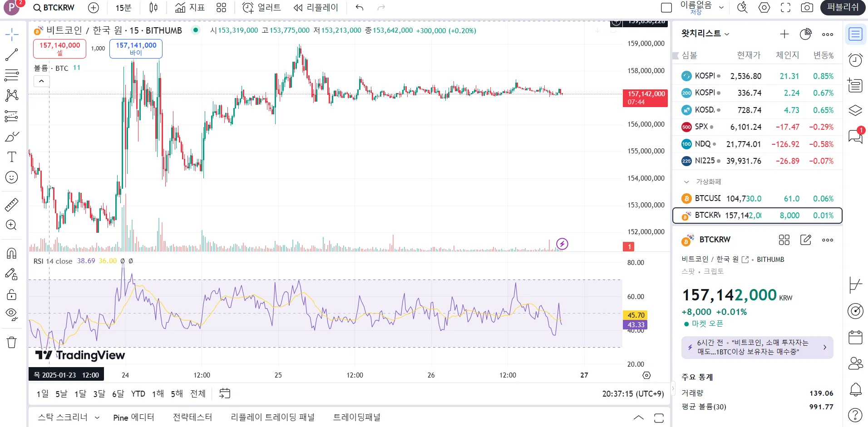Open the chart layout selector

[666, 8]
